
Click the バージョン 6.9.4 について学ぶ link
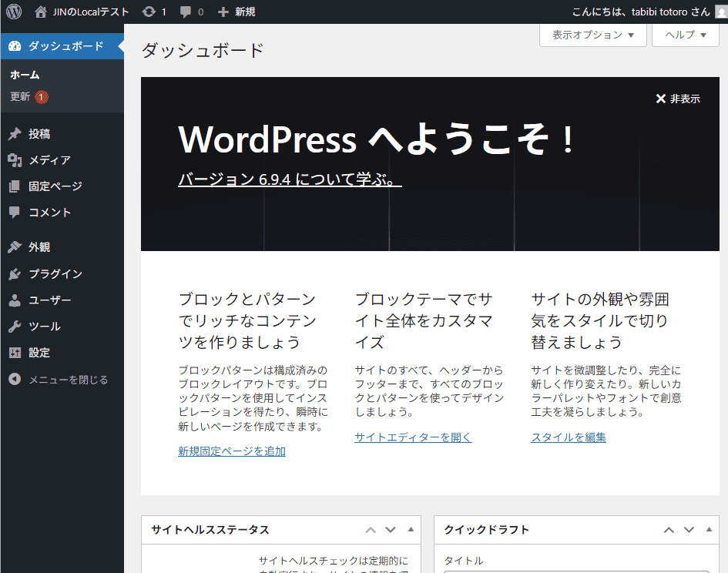point(290,179)
